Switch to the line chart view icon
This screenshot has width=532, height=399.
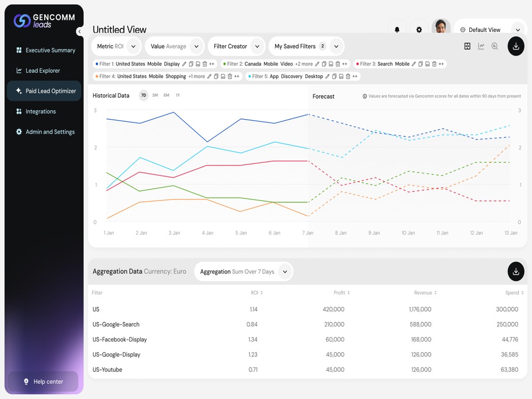click(x=481, y=46)
